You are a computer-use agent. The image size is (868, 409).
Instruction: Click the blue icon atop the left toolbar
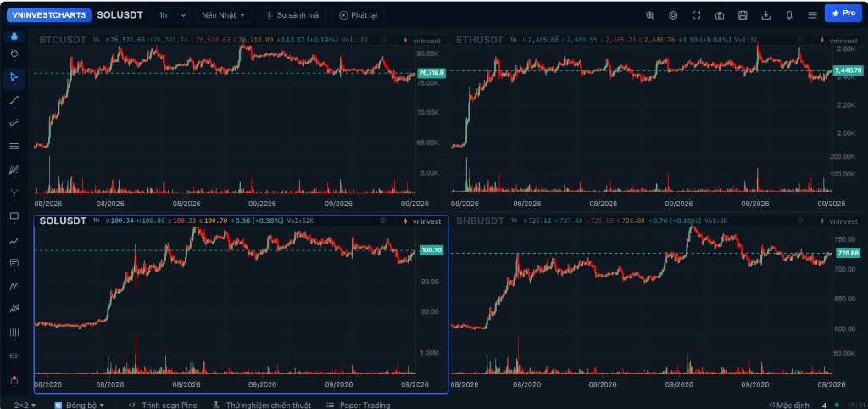(14, 37)
